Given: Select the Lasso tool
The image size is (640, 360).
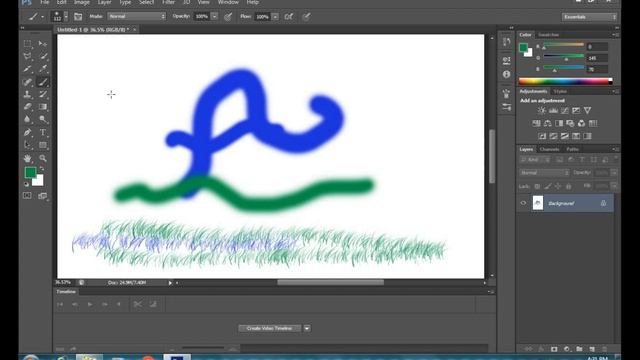Looking at the screenshot, I should tap(27, 56).
